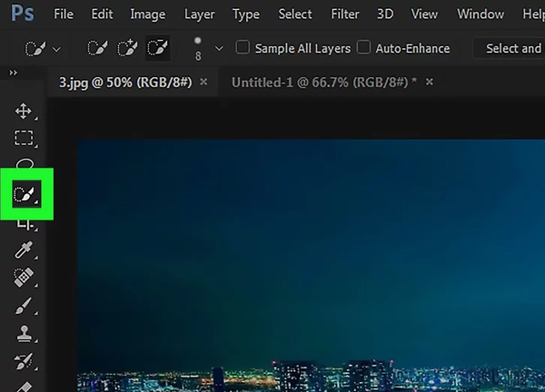Select the Clone Stamp tool
This screenshot has width=545, height=392.
point(24,334)
